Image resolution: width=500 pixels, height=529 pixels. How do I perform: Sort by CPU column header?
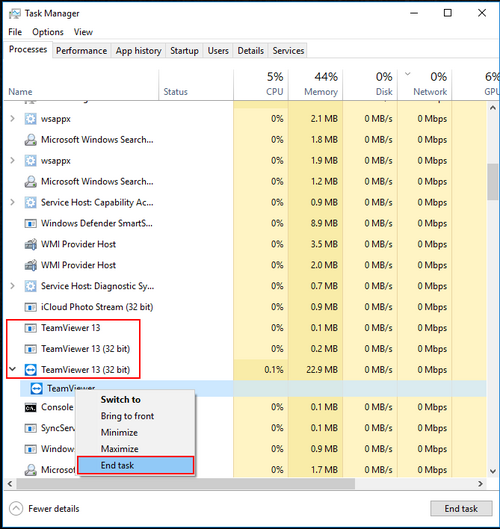point(261,85)
